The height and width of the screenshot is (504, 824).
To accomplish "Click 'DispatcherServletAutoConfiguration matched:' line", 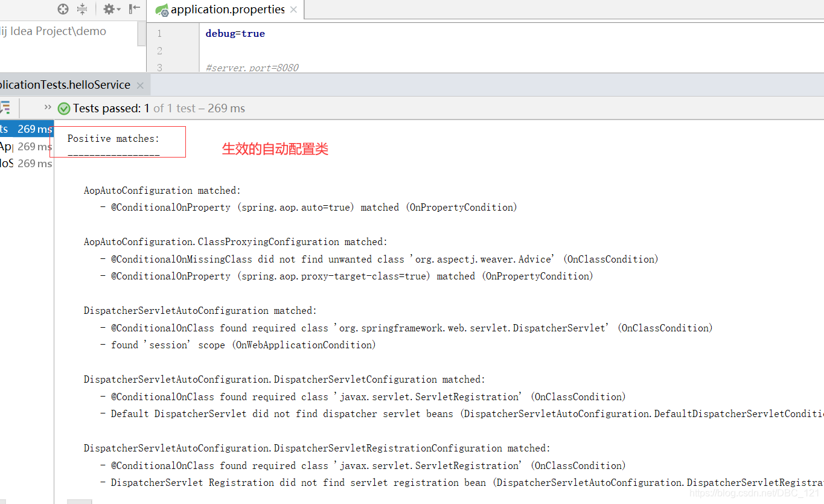I will (200, 311).
